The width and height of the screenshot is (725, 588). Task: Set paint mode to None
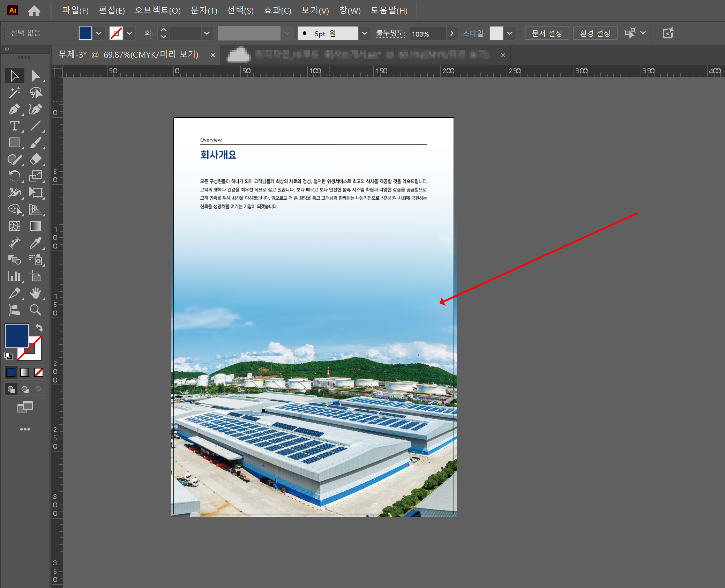click(x=39, y=372)
